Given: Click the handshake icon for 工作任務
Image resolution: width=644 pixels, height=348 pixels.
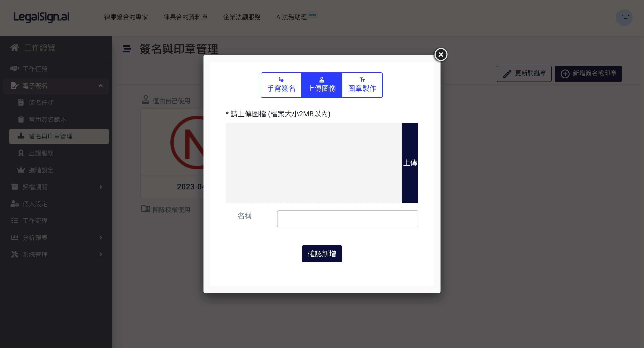Looking at the screenshot, I should point(15,68).
